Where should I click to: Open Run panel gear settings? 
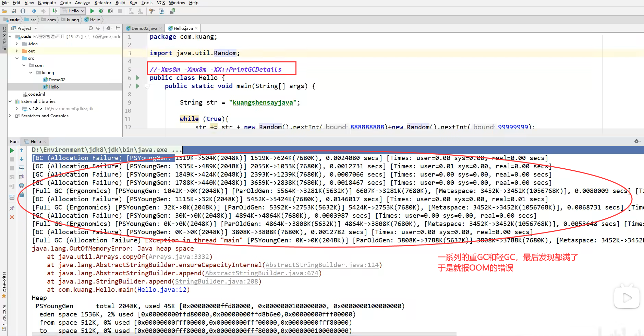click(x=637, y=141)
